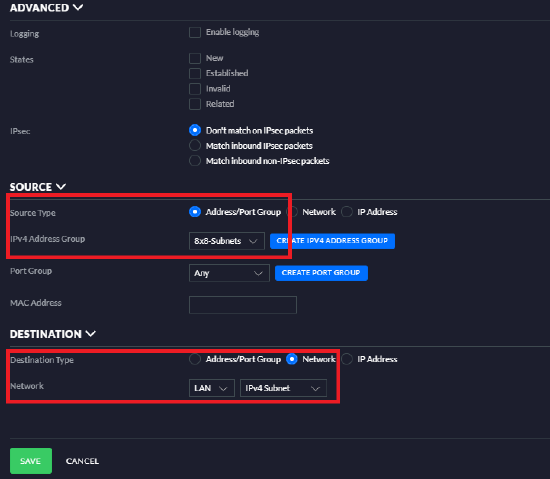
Task: Tick the Invalid state checkbox
Action: coord(195,89)
